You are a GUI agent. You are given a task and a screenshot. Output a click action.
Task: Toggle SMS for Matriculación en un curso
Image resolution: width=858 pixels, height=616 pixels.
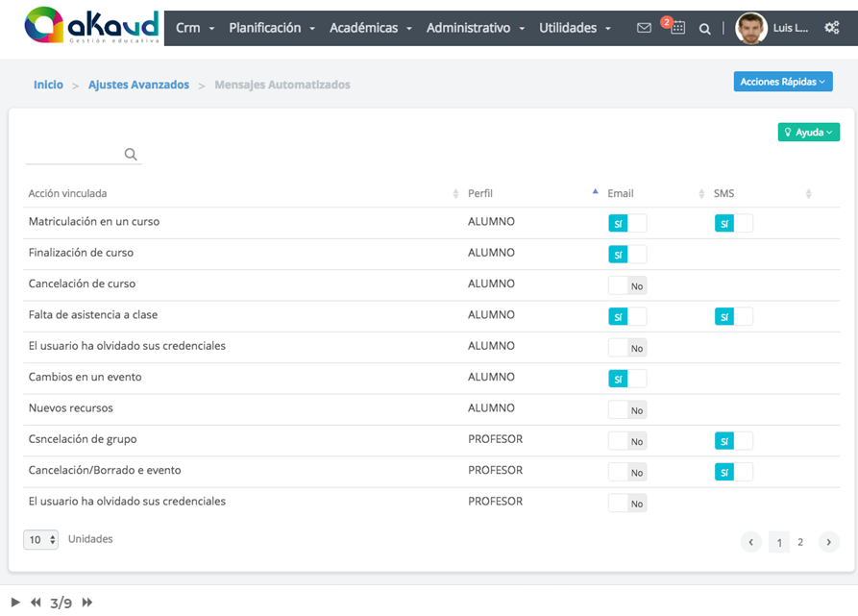[733, 223]
